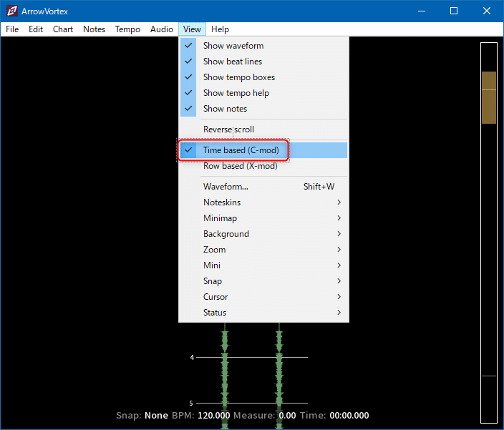Expand the Mini submenu
Image resolution: width=504 pixels, height=430 pixels.
point(263,265)
